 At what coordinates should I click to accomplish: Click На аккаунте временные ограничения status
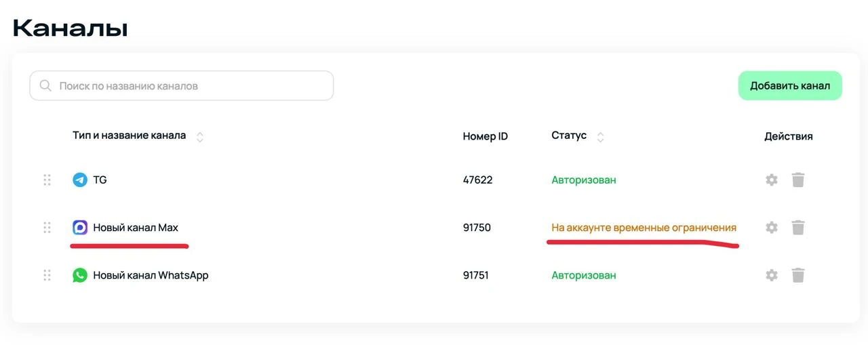pyautogui.click(x=644, y=228)
